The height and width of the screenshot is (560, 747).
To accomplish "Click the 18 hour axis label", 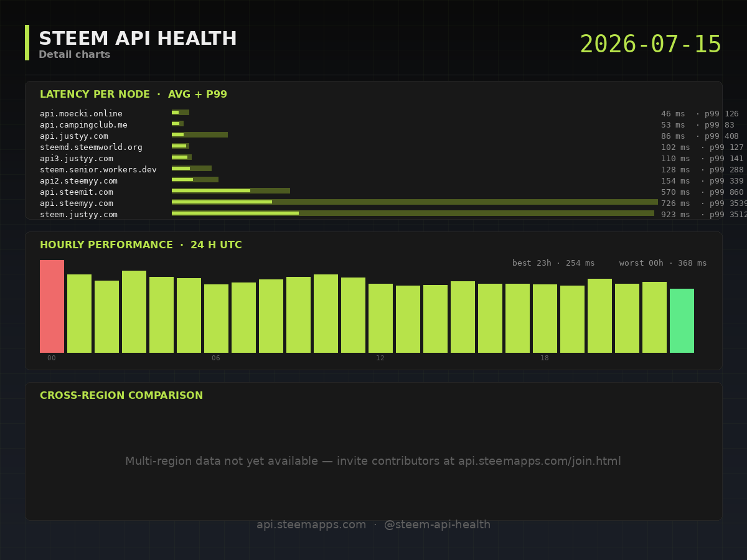I will point(545,358).
